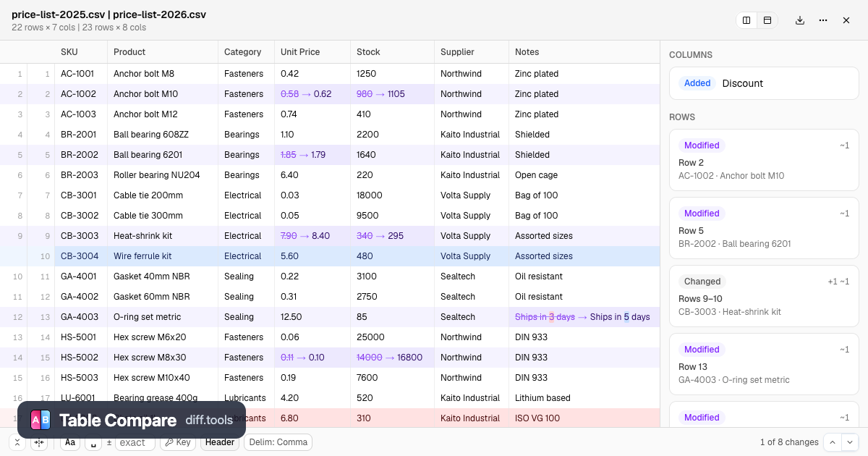Click the Unit Price column header
Screen dimensions: 868x456
312,52
